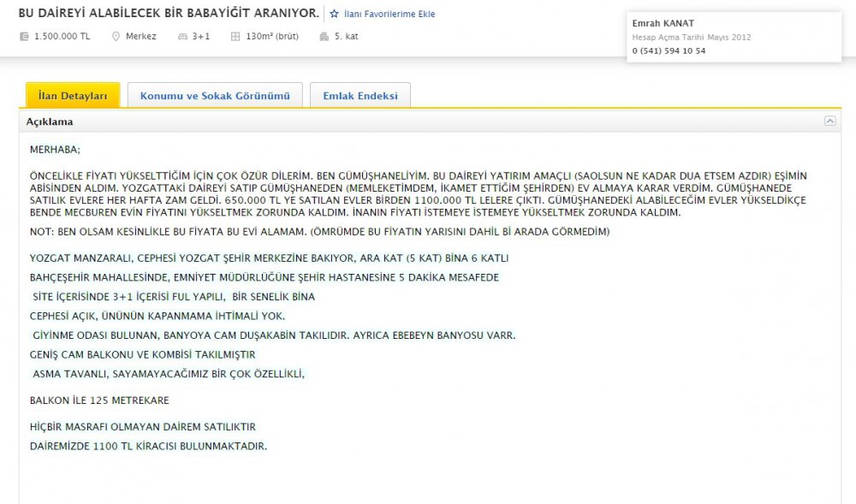Open the İlanı Favorilerime Ekle link
This screenshot has width=856, height=504.
(389, 15)
